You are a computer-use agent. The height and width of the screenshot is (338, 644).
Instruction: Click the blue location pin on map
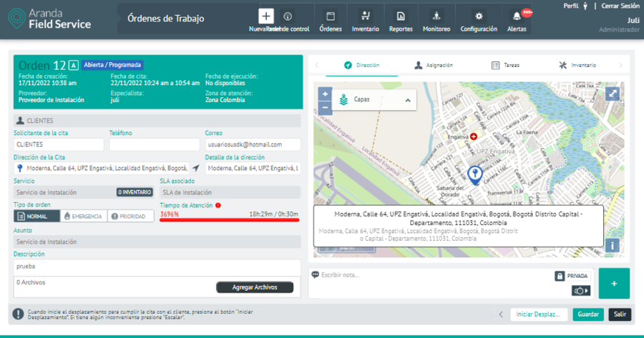475,175
